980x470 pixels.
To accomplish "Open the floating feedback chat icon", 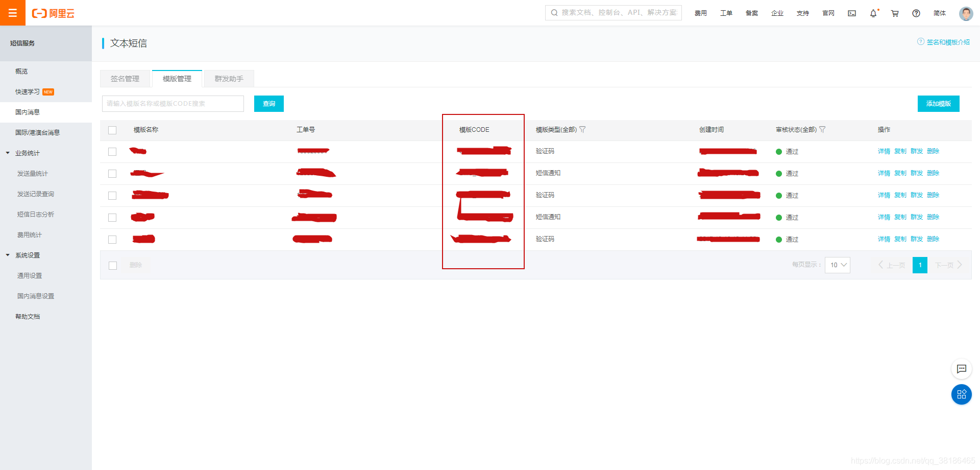I will tap(962, 369).
